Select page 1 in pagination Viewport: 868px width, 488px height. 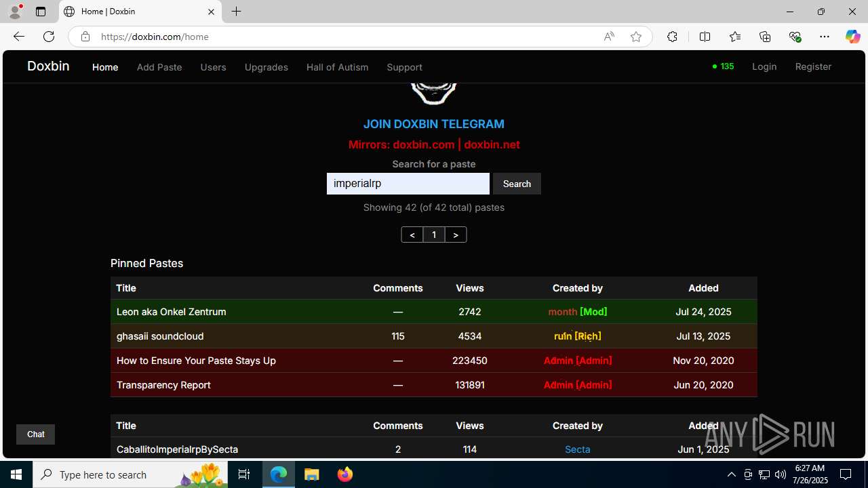(x=434, y=235)
